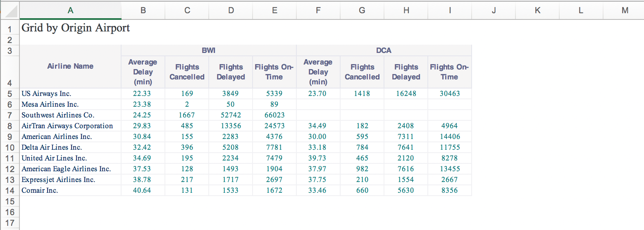Select the BWI merged header cell
Screen dimensions: 644x230
pyautogui.click(x=208, y=50)
